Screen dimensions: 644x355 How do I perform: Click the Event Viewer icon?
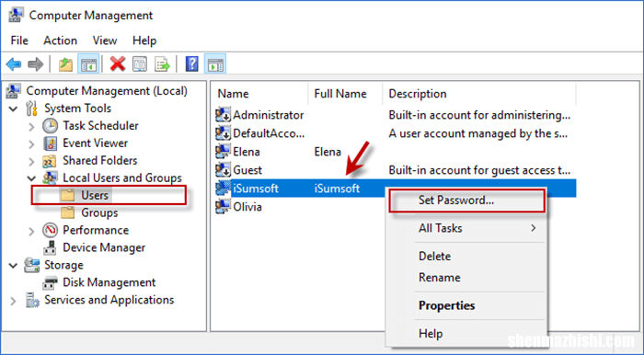point(50,143)
